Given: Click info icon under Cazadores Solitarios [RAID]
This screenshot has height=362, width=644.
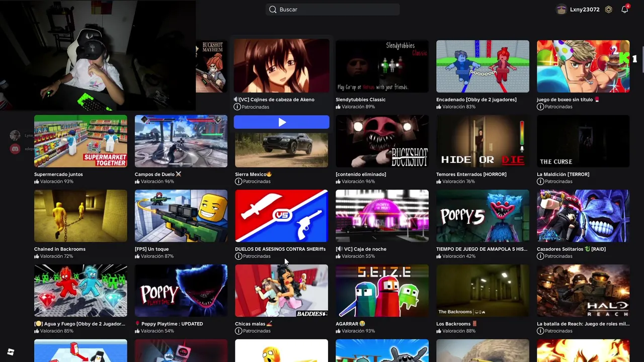Looking at the screenshot, I should click(x=540, y=256).
